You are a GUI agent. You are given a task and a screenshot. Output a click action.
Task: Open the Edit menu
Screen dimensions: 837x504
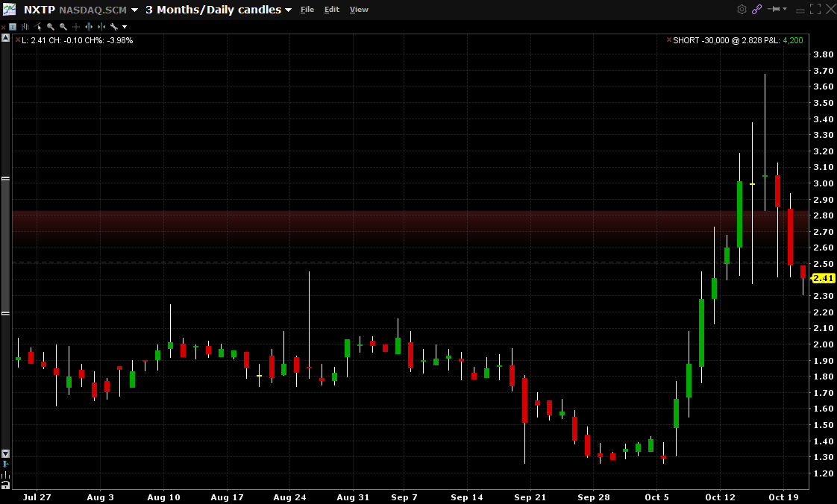click(x=331, y=10)
